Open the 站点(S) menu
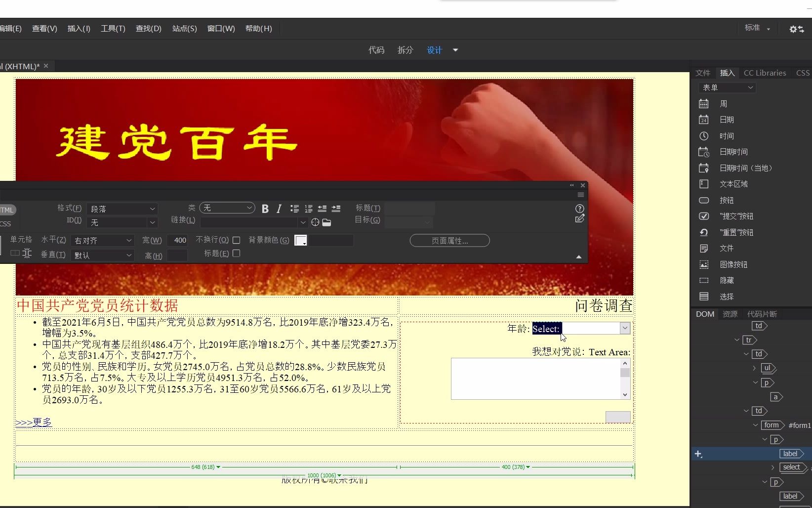Screen dimensions: 812x508 [184, 29]
